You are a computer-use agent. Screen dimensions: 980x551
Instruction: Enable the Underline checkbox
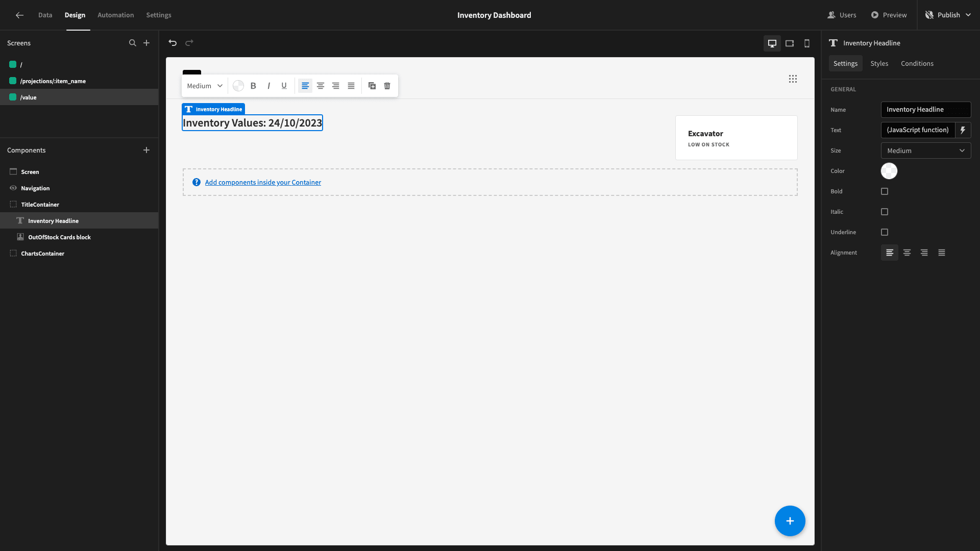(885, 232)
